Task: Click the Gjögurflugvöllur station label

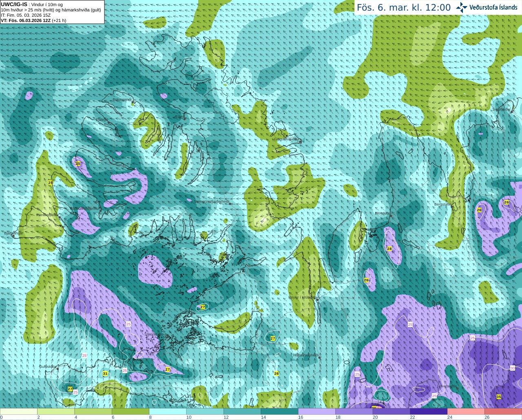Action: (287, 139)
